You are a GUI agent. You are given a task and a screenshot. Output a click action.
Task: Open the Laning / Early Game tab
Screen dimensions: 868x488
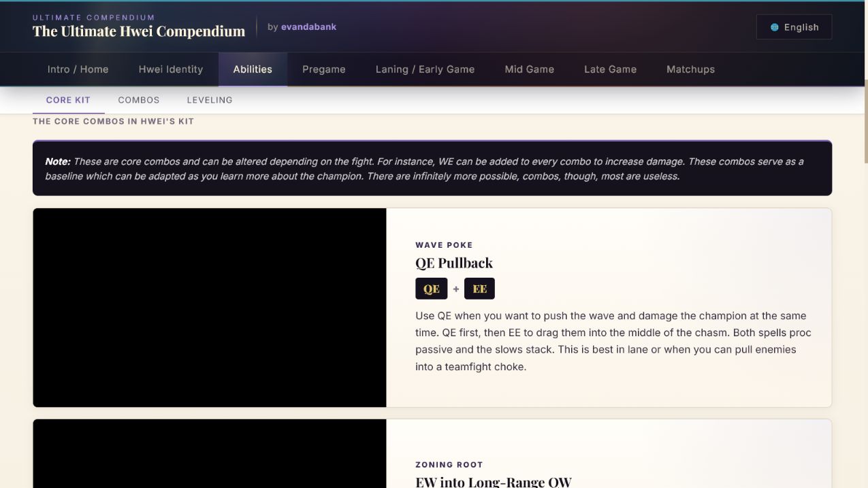425,69
